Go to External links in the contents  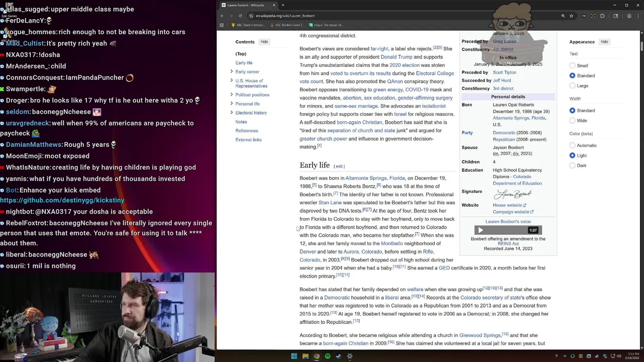click(x=249, y=140)
